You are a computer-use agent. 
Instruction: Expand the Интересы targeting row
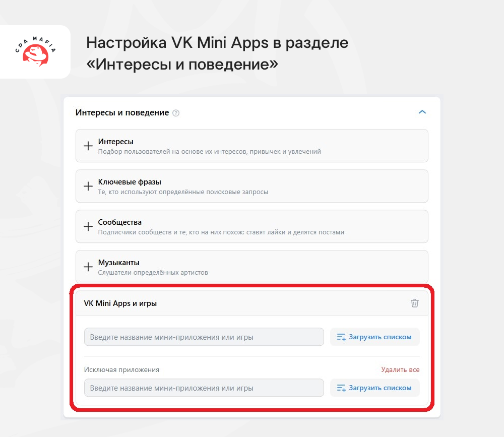tap(251, 146)
